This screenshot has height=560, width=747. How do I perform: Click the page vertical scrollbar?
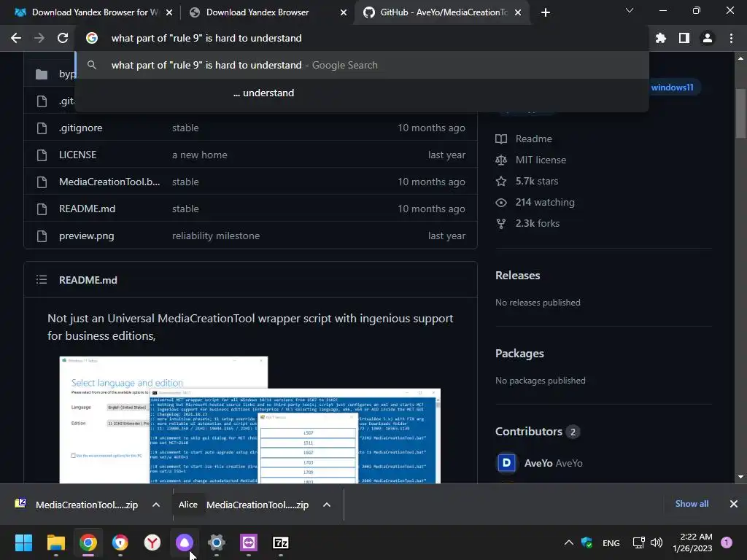740,114
